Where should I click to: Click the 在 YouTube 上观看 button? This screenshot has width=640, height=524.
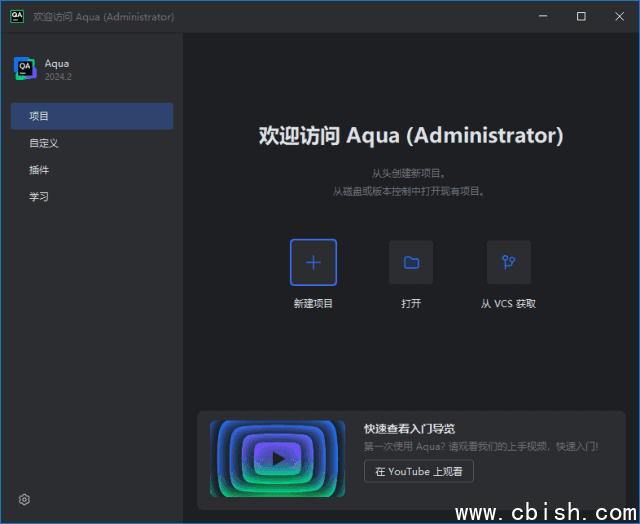[419, 471]
